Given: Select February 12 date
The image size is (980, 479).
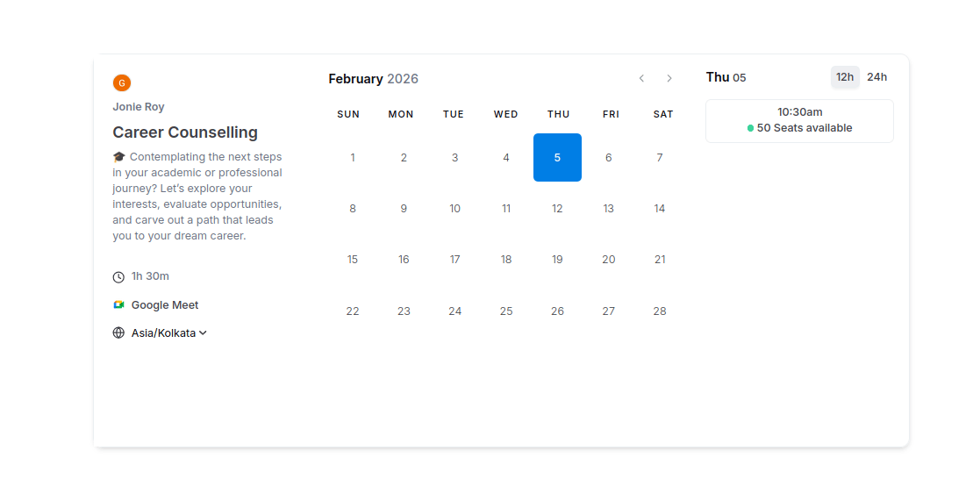Looking at the screenshot, I should pyautogui.click(x=557, y=209).
